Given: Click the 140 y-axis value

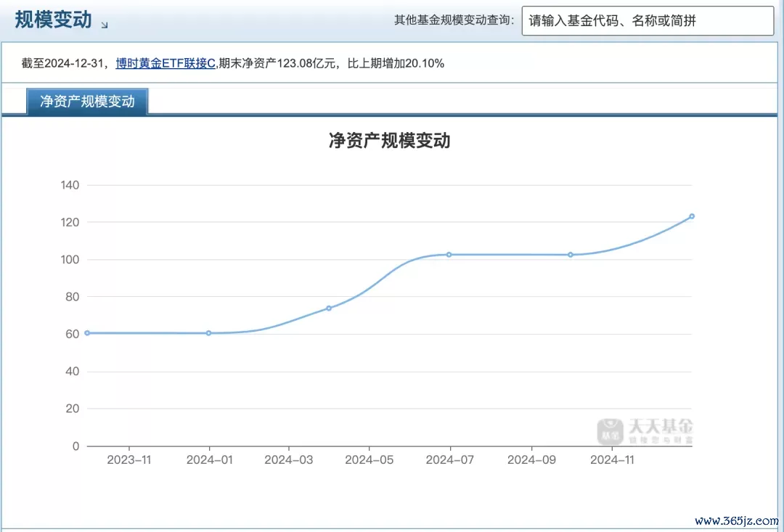Looking at the screenshot, I should [x=70, y=186].
